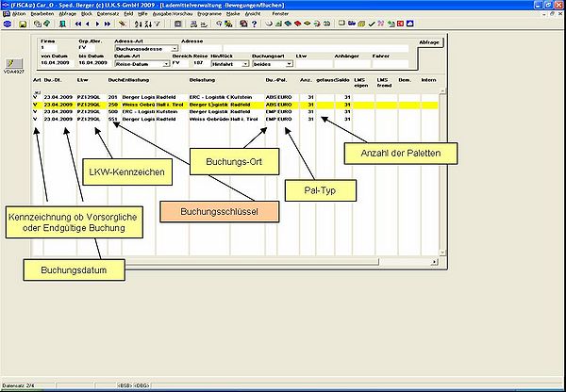Open the Datensatz menu
Viewport: 566px width, 392px height.
(106, 14)
